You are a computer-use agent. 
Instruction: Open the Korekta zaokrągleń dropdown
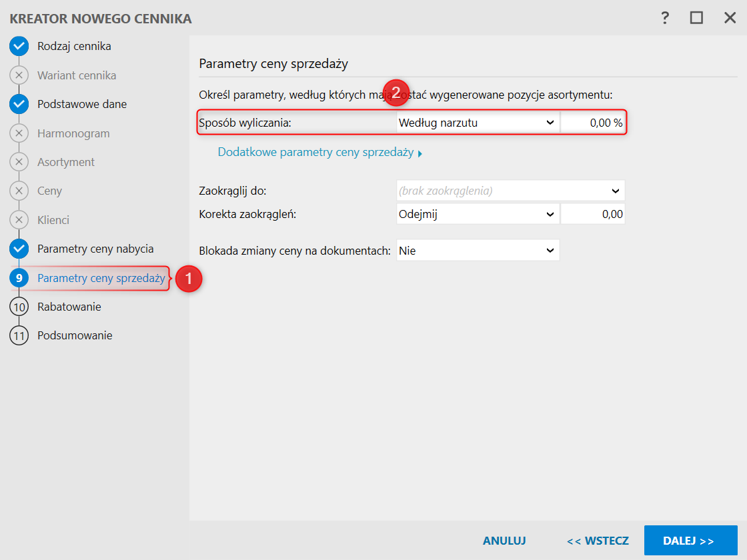tap(478, 214)
